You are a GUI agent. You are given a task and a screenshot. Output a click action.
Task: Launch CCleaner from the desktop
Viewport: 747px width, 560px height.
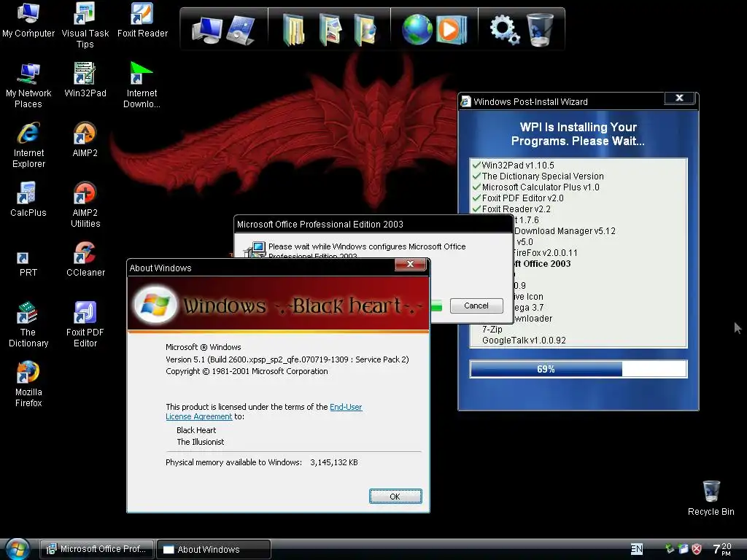point(85,260)
